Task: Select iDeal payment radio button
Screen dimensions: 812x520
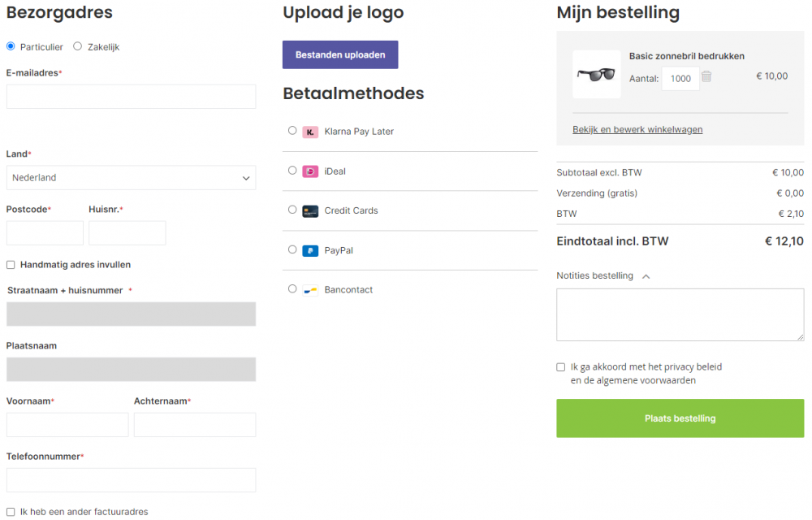Action: pos(292,171)
